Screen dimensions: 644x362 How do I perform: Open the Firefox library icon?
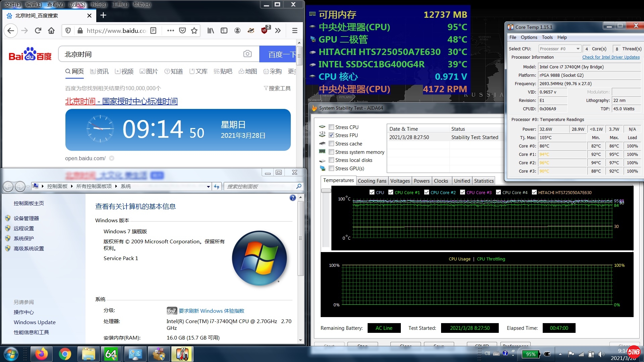point(211,31)
